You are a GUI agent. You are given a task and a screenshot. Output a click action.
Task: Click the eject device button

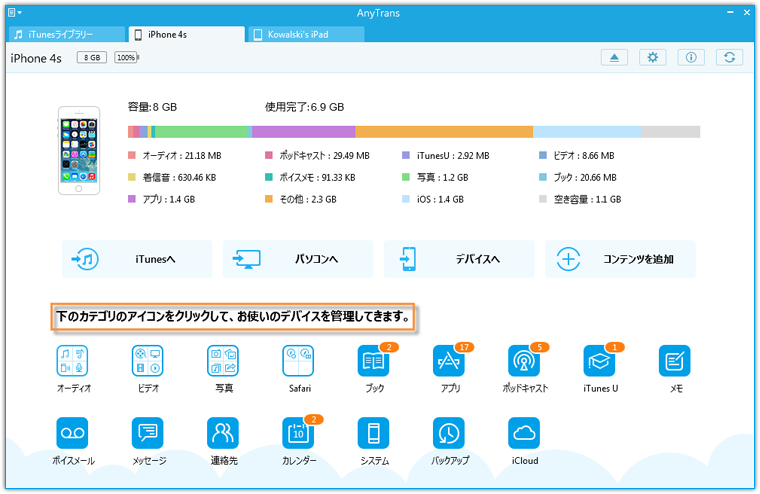point(614,58)
